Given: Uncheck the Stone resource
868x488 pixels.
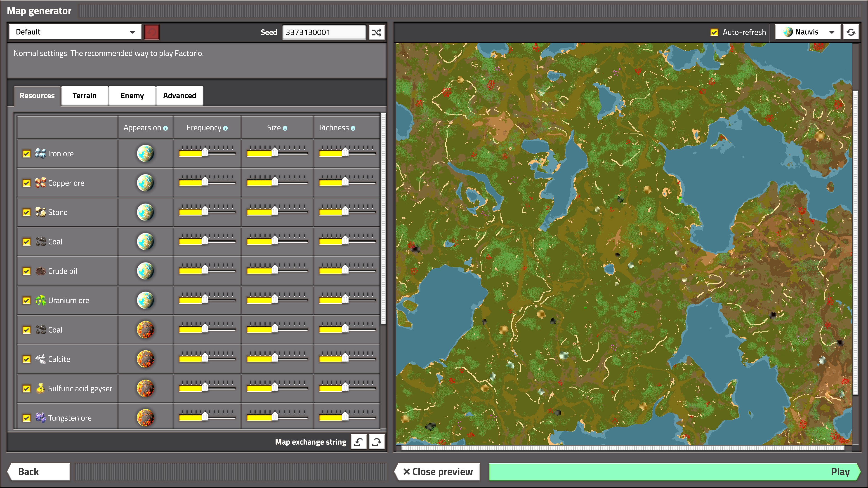Looking at the screenshot, I should pos(26,213).
